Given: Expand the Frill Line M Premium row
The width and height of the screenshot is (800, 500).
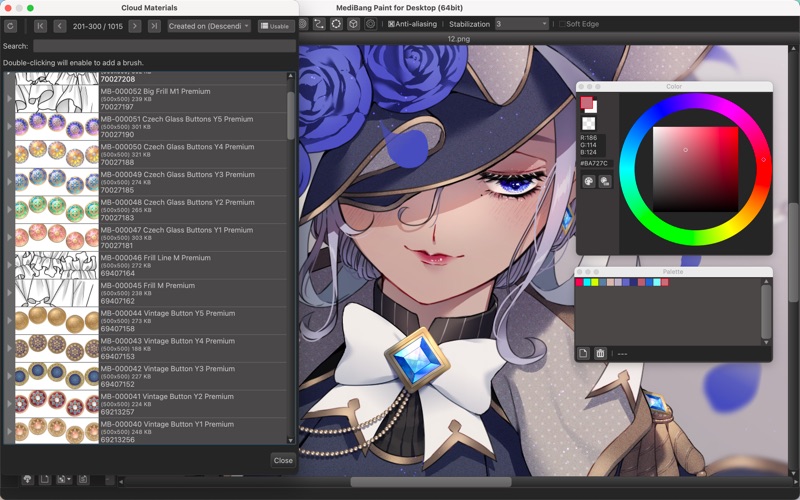Looking at the screenshot, I should click(9, 265).
